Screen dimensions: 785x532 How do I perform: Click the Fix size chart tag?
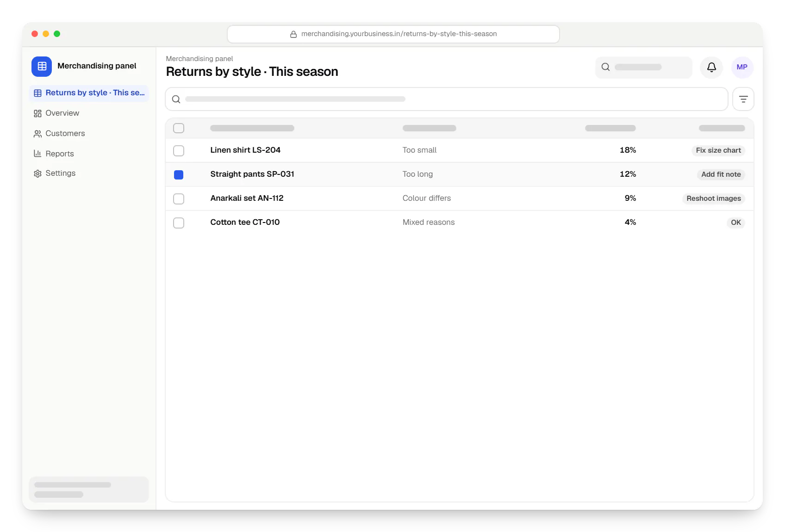[718, 150]
